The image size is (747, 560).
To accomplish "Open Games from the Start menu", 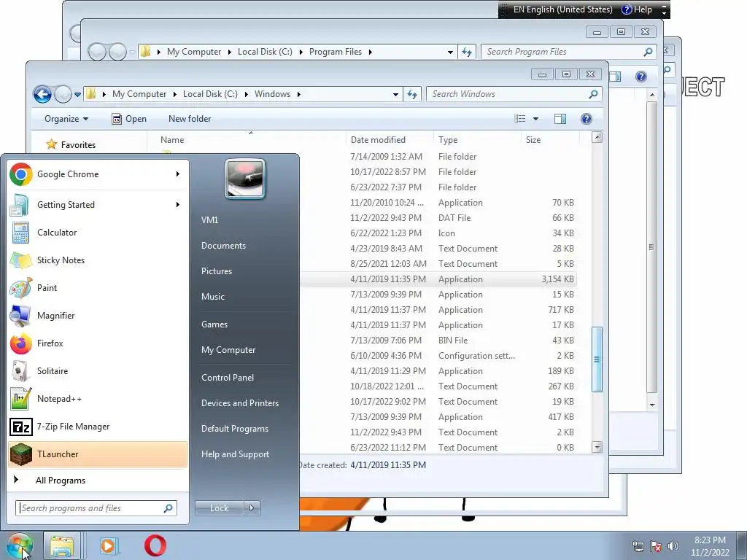I will (214, 324).
